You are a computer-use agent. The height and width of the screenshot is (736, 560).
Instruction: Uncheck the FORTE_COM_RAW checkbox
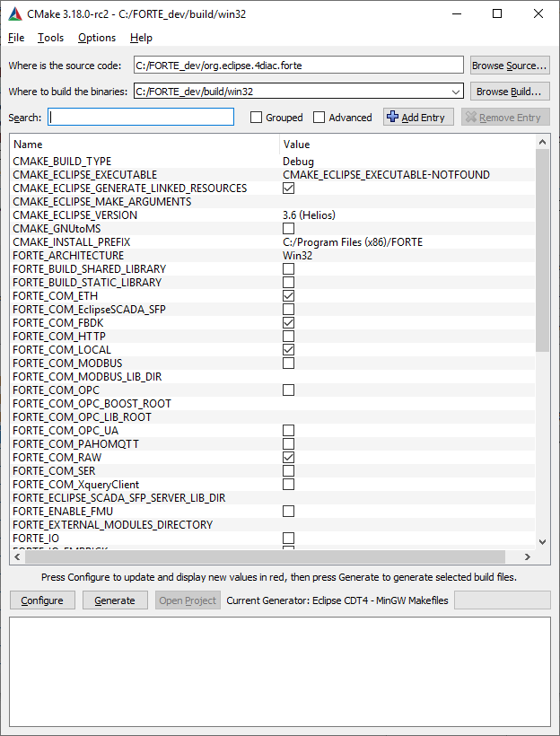(289, 458)
